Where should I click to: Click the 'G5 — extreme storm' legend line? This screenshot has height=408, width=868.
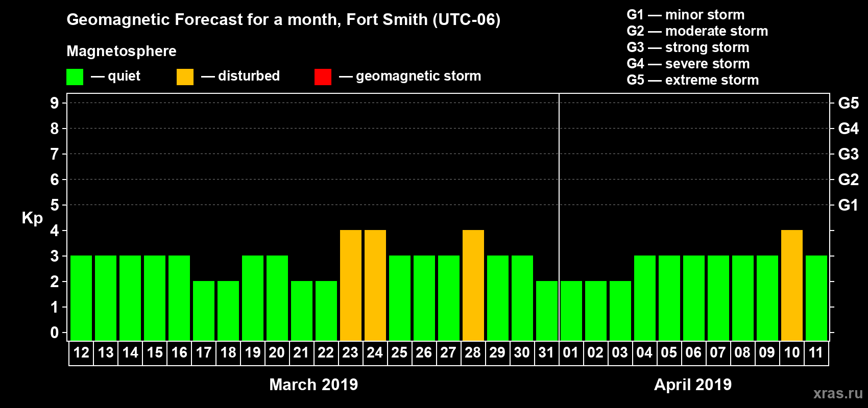pos(693,80)
